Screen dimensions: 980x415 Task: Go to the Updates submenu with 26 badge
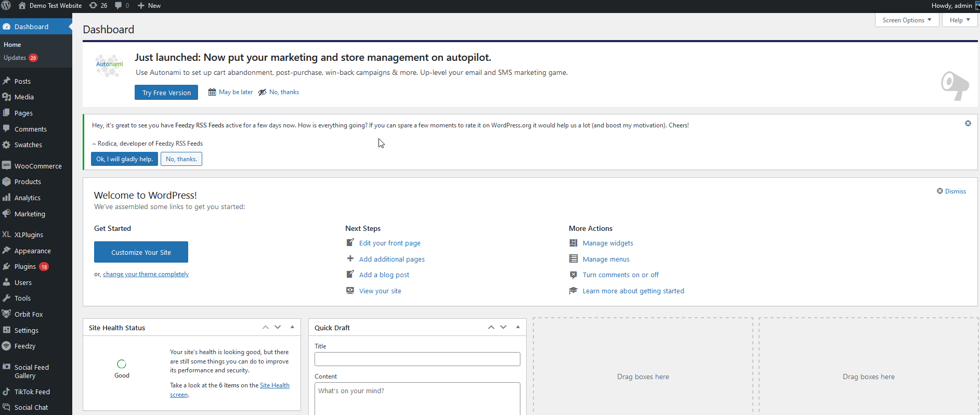point(20,58)
